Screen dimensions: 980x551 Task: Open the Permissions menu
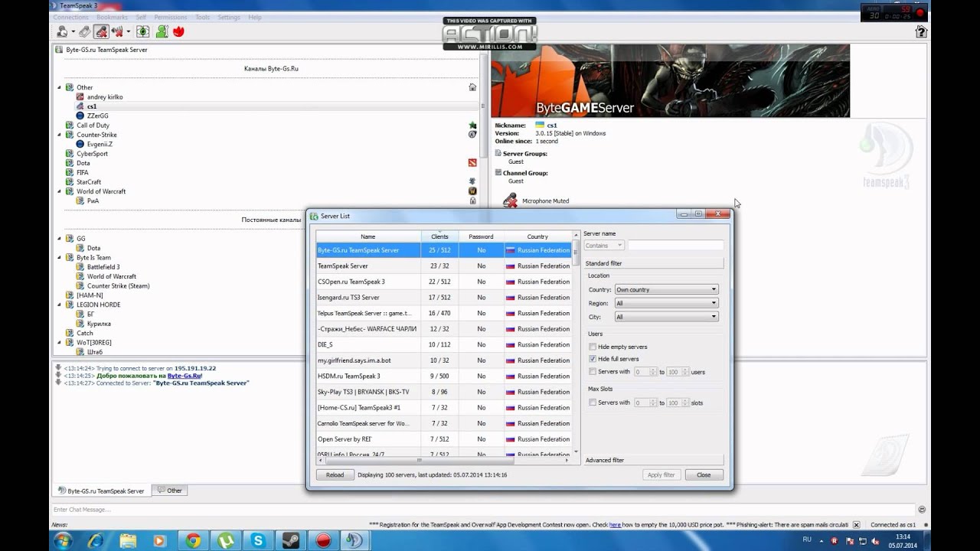tap(170, 17)
